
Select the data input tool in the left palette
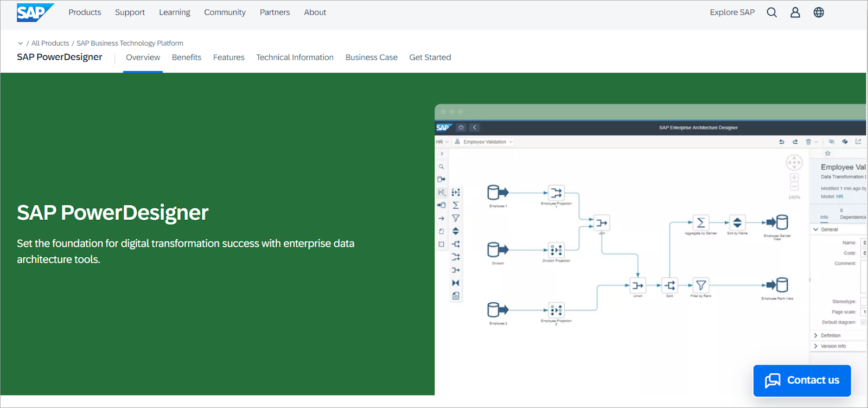tap(442, 179)
